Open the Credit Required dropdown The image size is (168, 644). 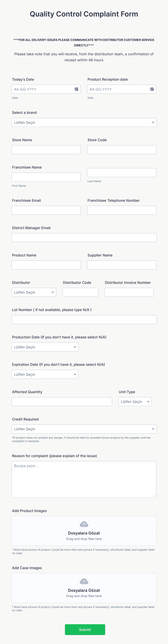(84, 429)
